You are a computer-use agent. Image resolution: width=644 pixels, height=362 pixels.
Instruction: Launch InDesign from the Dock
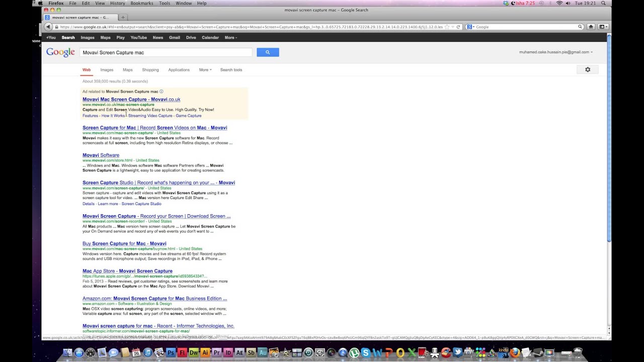coord(228,353)
